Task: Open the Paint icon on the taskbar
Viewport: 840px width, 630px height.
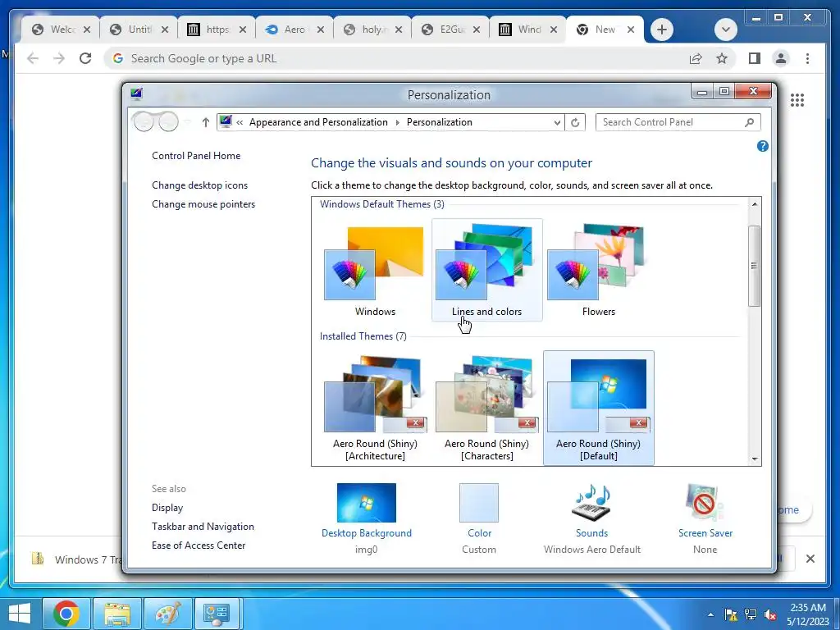Action: pos(167,614)
